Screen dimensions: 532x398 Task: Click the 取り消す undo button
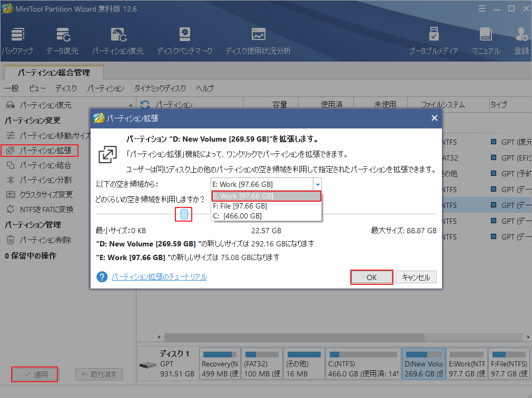99,374
